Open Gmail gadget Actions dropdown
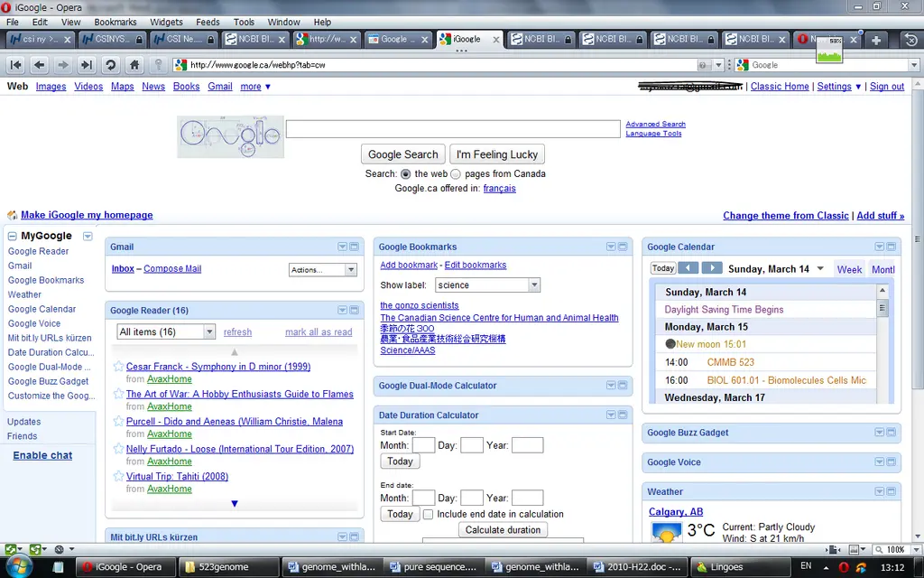 (323, 269)
